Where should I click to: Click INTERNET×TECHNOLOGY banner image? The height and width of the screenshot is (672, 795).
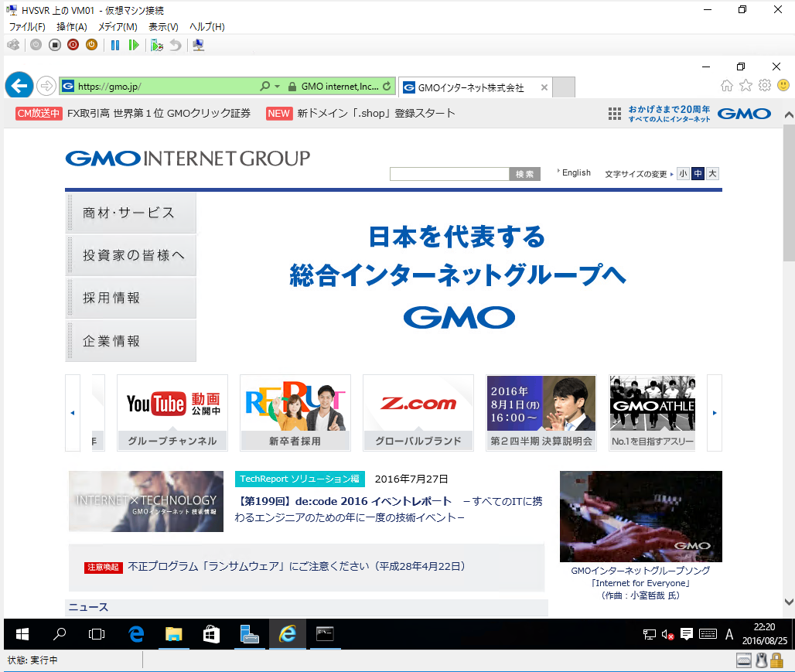tap(146, 501)
